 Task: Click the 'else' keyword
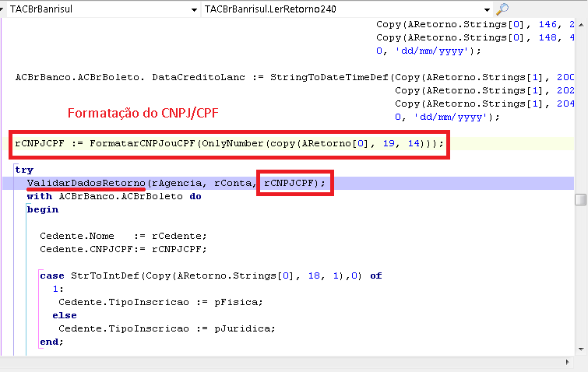click(x=65, y=315)
